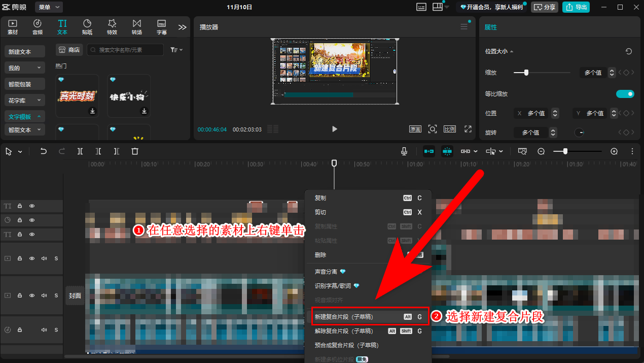The image size is (644, 363).
Task: Click the 导出 export button
Action: 576,7
